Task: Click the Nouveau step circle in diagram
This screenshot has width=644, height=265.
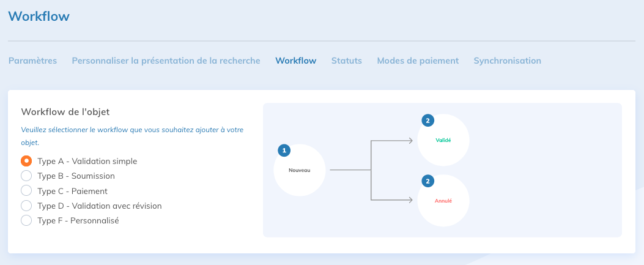Action: point(300,170)
